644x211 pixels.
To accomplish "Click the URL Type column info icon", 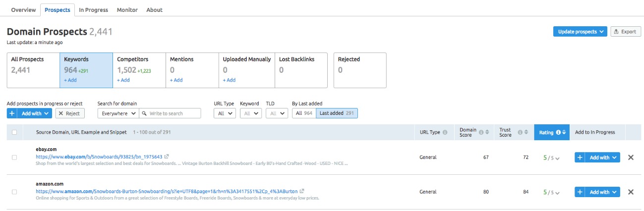I will [x=445, y=132].
